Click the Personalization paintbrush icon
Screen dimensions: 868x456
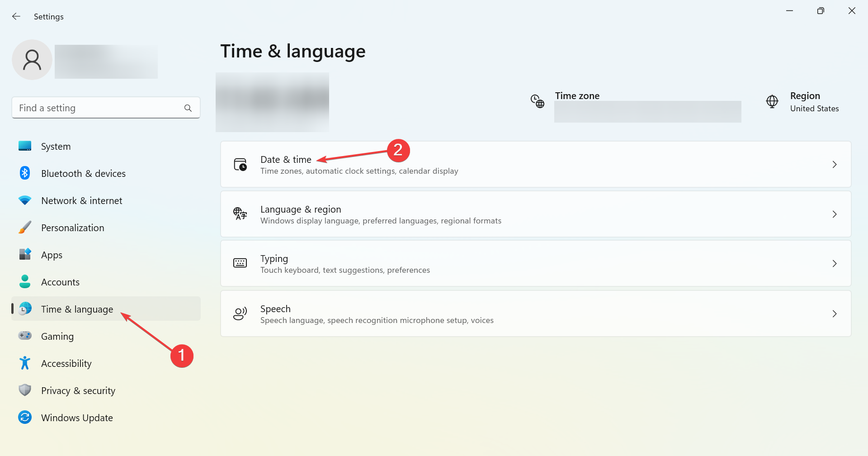tap(25, 228)
